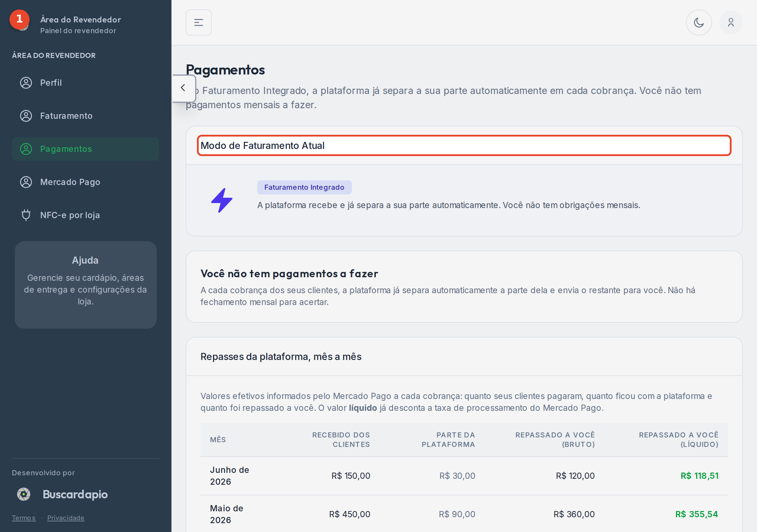Click the PARTE DA PLATAFORMA column header
The image size is (757, 532).
point(448,440)
